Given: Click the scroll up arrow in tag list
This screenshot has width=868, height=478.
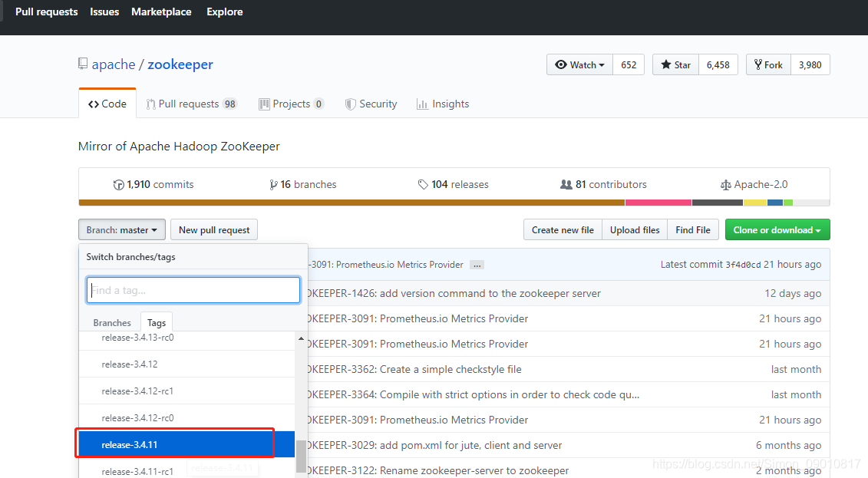Looking at the screenshot, I should coord(301,338).
